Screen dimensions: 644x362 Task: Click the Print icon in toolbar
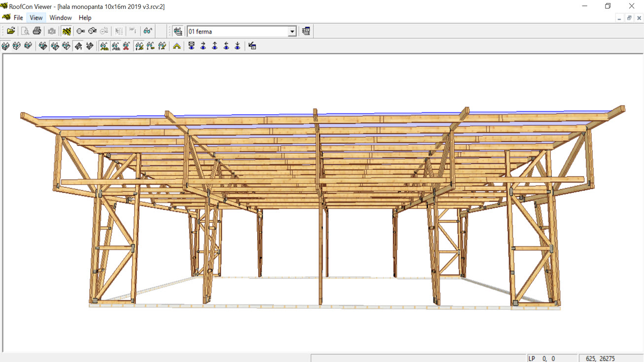point(37,31)
